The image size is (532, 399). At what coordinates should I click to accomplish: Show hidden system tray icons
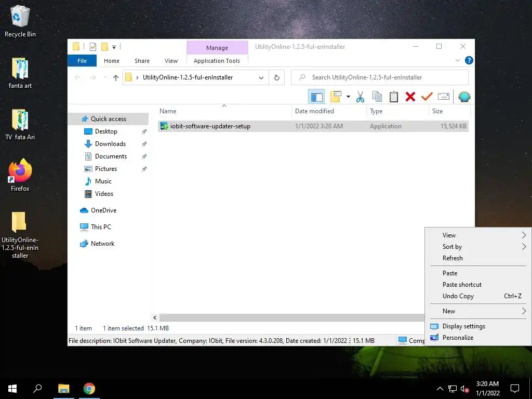pyautogui.click(x=440, y=389)
